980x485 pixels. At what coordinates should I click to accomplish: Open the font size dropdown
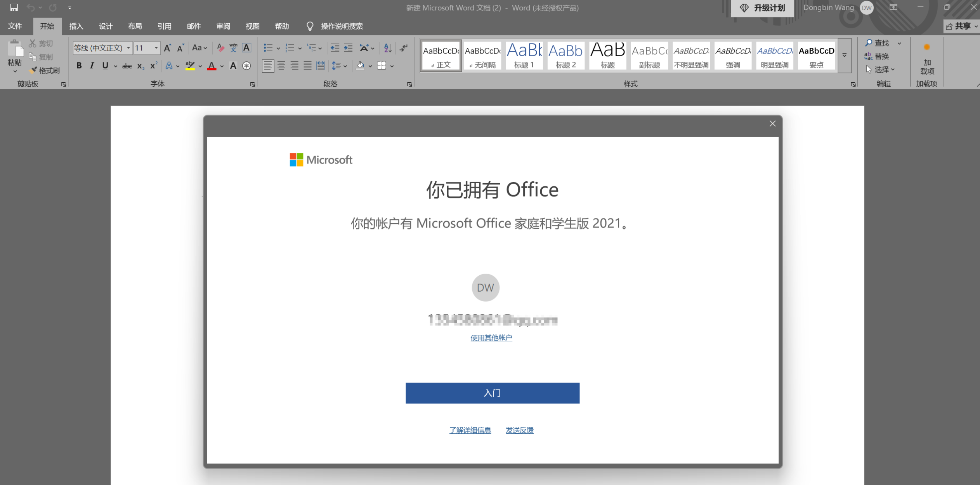(x=156, y=48)
